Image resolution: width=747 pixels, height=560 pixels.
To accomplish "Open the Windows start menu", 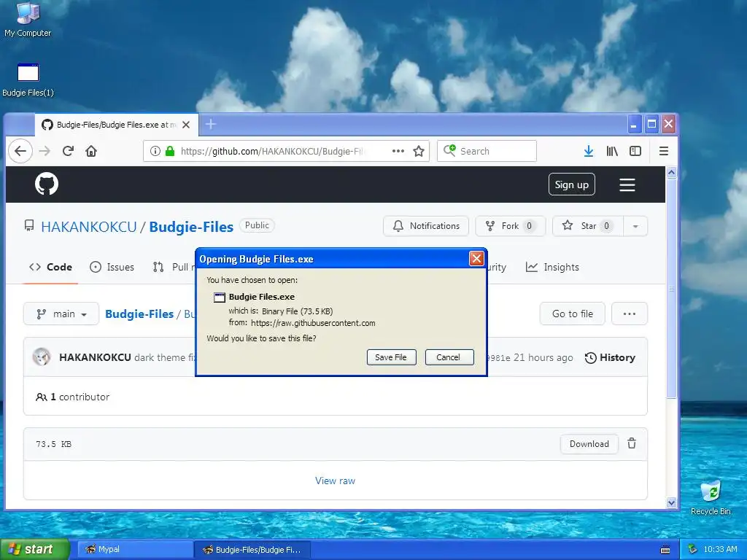I will click(x=35, y=550).
